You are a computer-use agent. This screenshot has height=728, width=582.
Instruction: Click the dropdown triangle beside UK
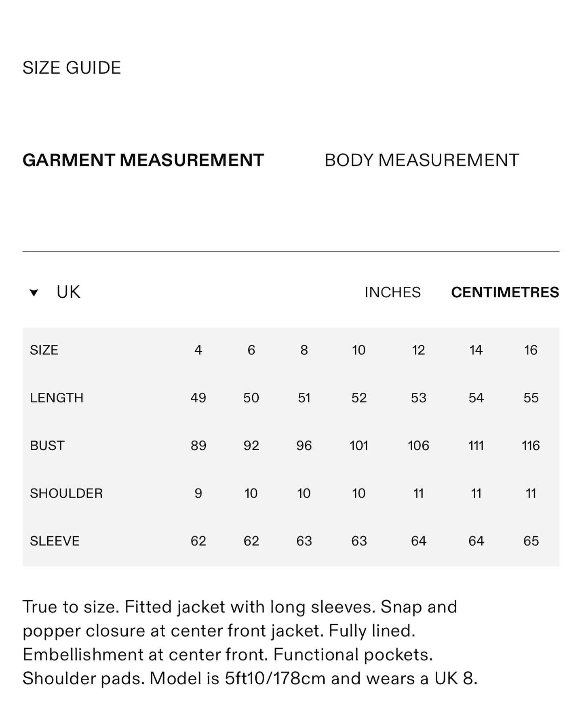tap(34, 292)
